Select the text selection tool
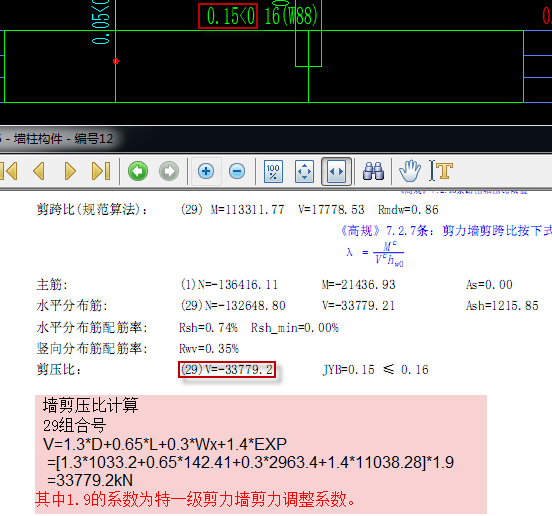Screen dimensions: 552x516 (440, 171)
